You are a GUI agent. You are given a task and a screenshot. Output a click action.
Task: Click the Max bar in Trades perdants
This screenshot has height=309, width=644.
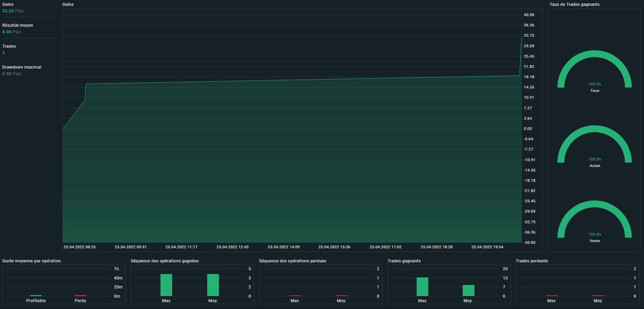[551, 295]
